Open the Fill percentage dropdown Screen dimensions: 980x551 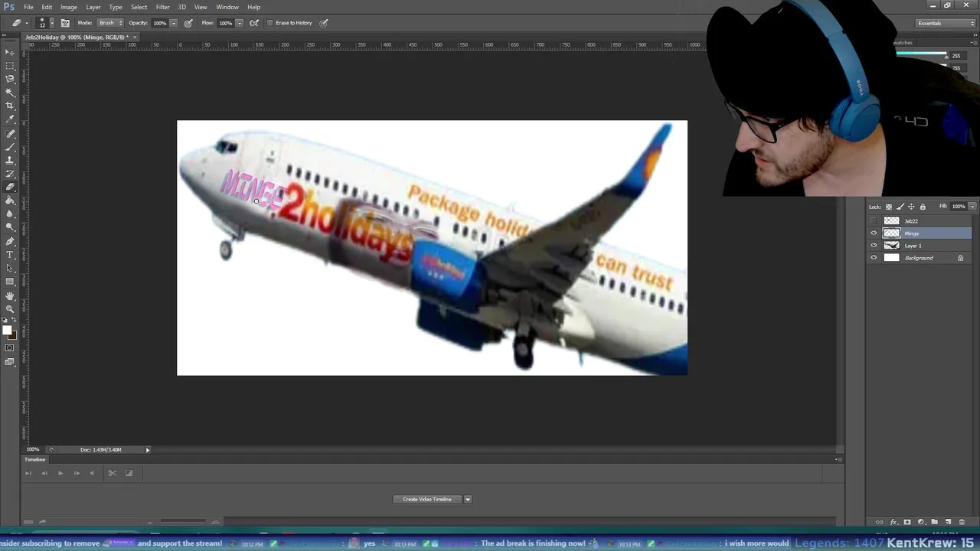tap(972, 207)
